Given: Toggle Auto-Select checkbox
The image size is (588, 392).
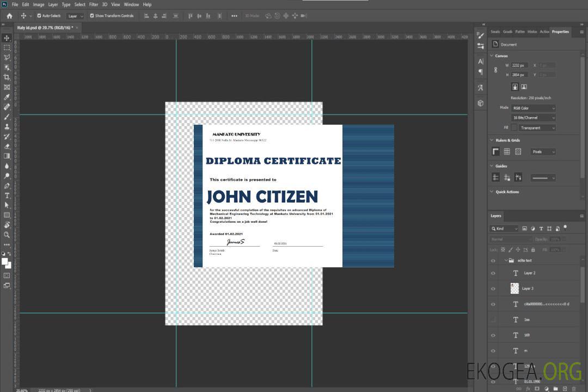Looking at the screenshot, I should coord(39,16).
